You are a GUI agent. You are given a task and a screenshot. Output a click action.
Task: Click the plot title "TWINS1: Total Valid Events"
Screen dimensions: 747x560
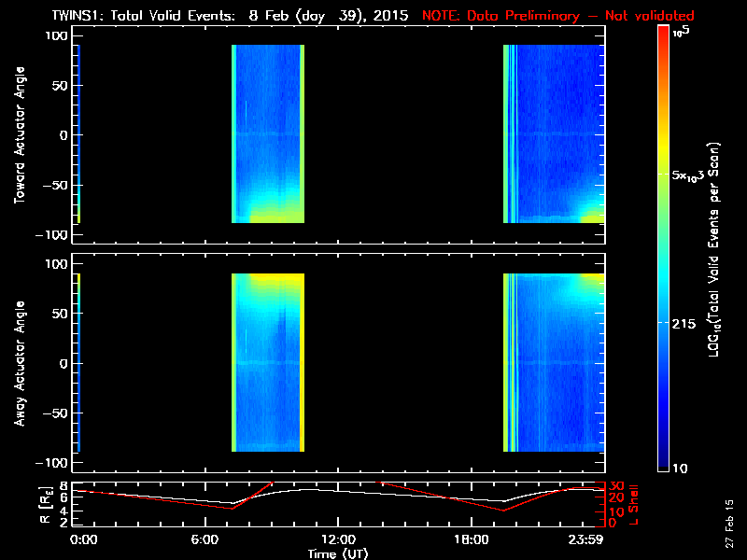coord(143,16)
